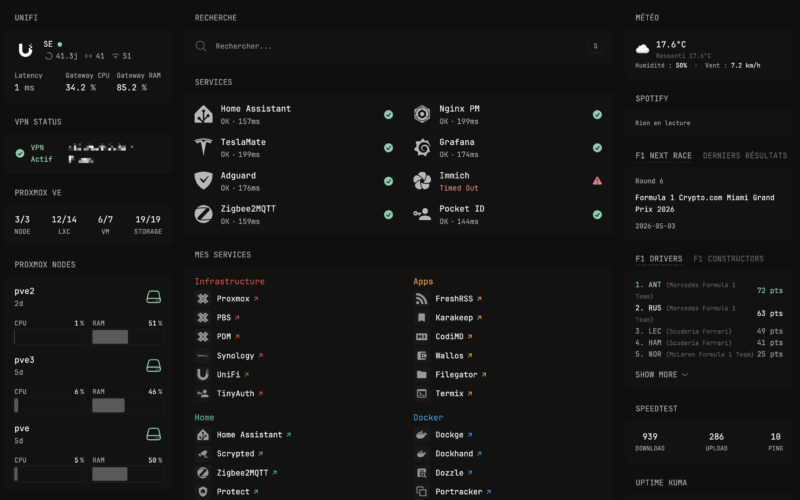
Task: Click the search magnifier icon
Action: coord(201,46)
